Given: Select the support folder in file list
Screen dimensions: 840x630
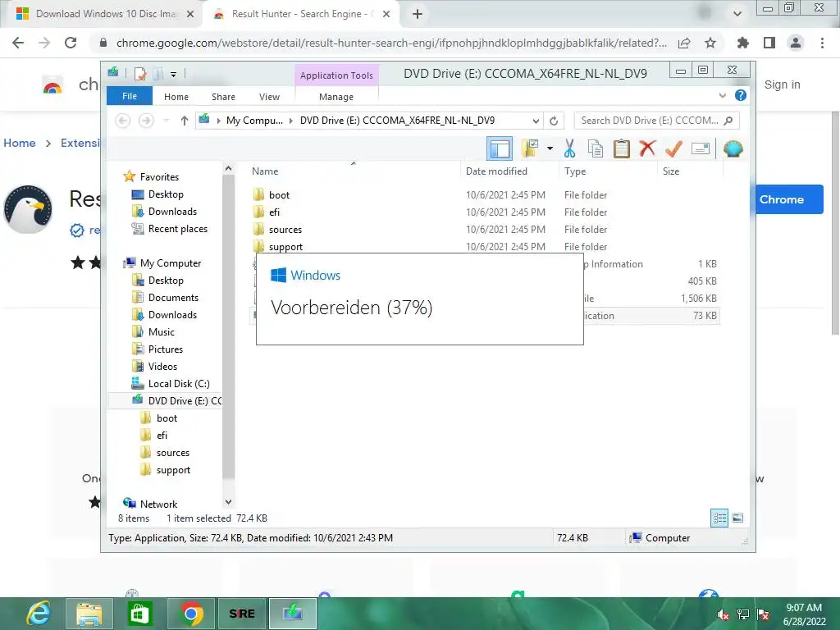Looking at the screenshot, I should pyautogui.click(x=285, y=246).
